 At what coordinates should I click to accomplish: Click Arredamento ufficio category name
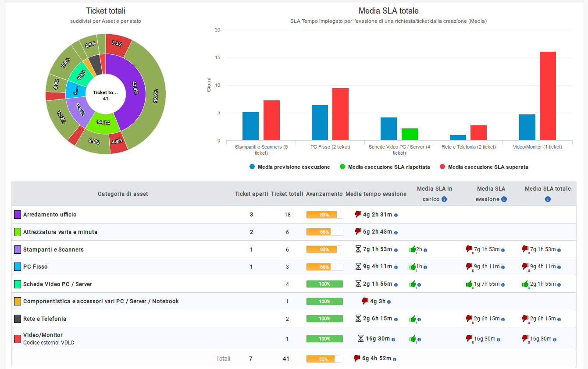[x=50, y=214]
